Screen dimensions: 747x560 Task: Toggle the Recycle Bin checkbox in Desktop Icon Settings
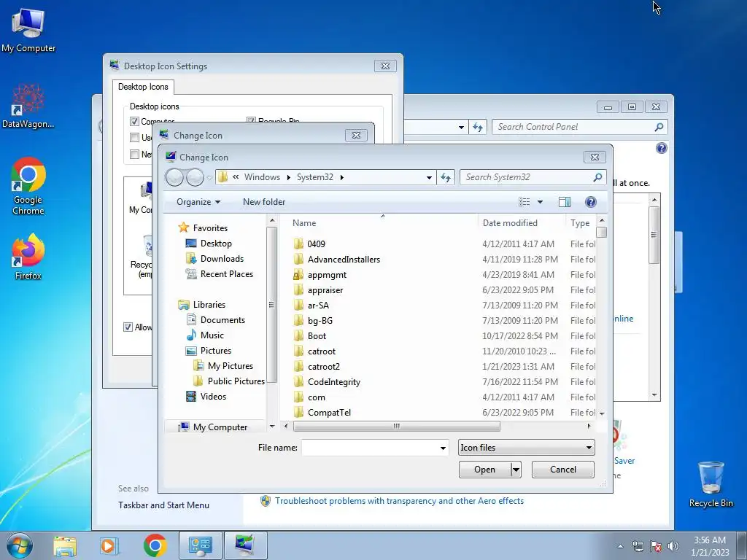251,121
